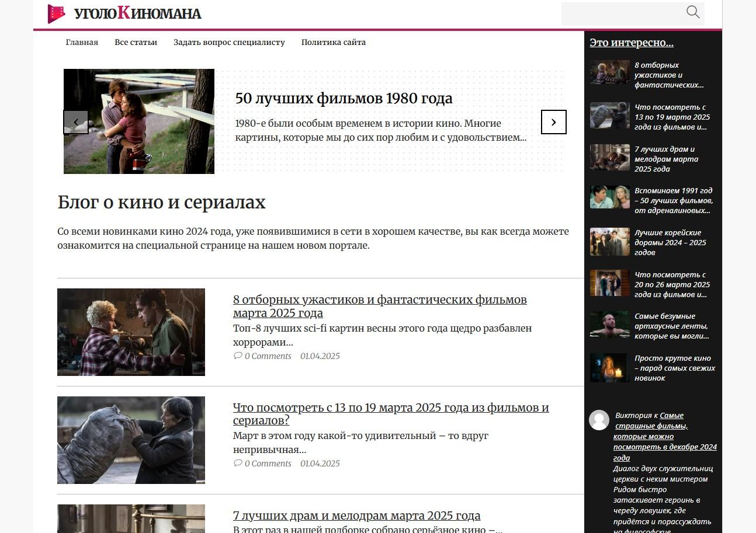Click thumbnail of 8 отборных ужастиков article
Viewport: 756px width, 533px height.
click(x=131, y=332)
